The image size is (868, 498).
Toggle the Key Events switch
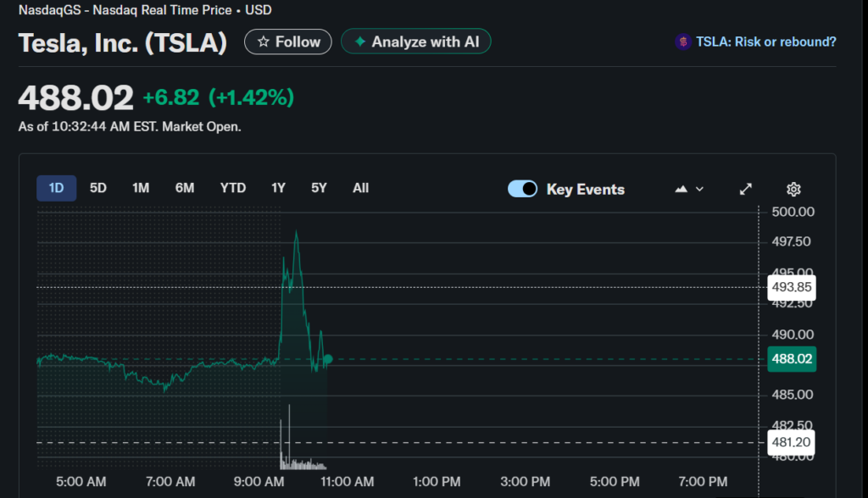click(522, 189)
